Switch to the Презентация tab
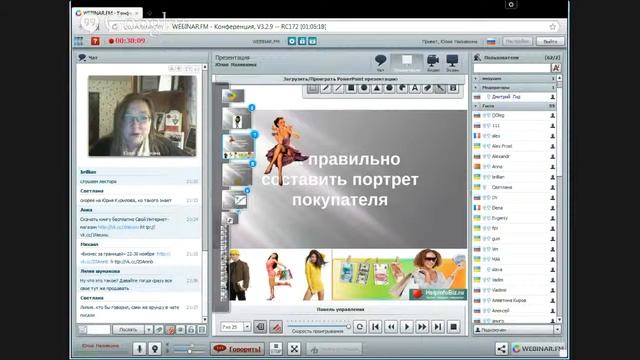This screenshot has height=360, width=640. pos(407,63)
